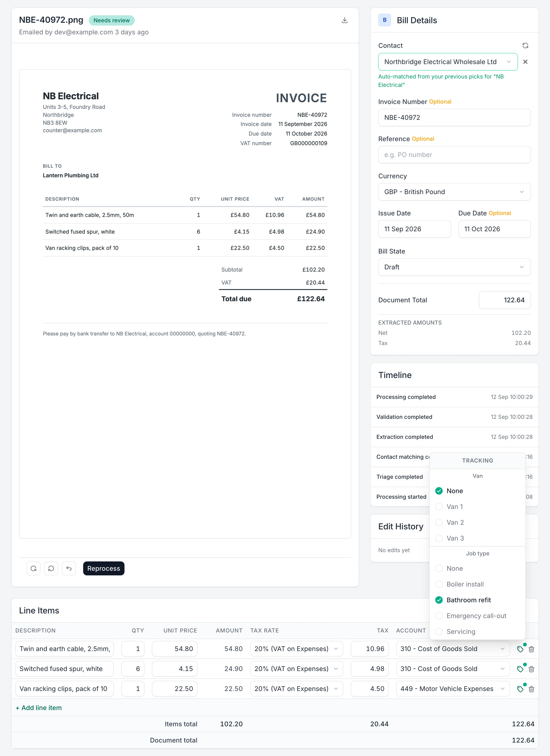Select Servicing job type

point(477,631)
